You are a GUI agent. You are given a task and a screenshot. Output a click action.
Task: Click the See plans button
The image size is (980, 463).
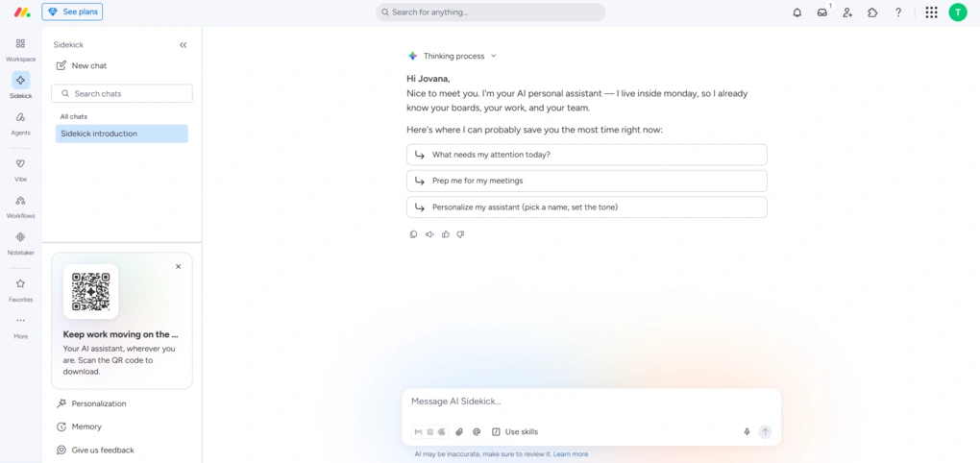point(72,12)
